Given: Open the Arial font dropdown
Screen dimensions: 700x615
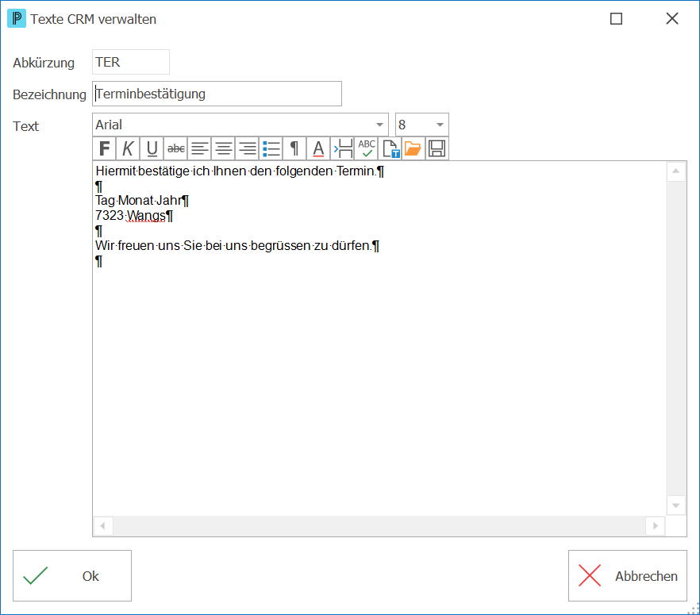Looking at the screenshot, I should pos(379,125).
